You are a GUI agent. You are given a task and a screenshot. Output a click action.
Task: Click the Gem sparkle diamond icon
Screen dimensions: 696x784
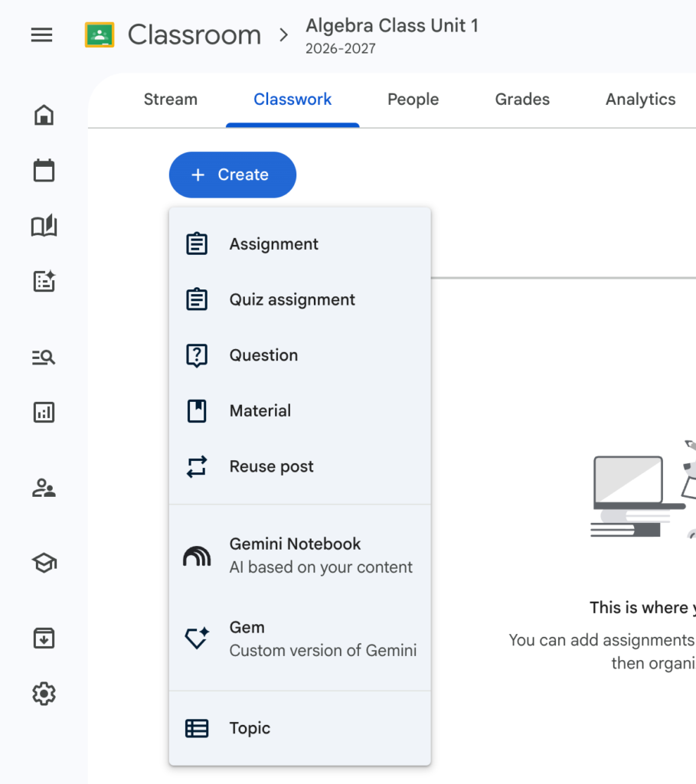tap(197, 639)
